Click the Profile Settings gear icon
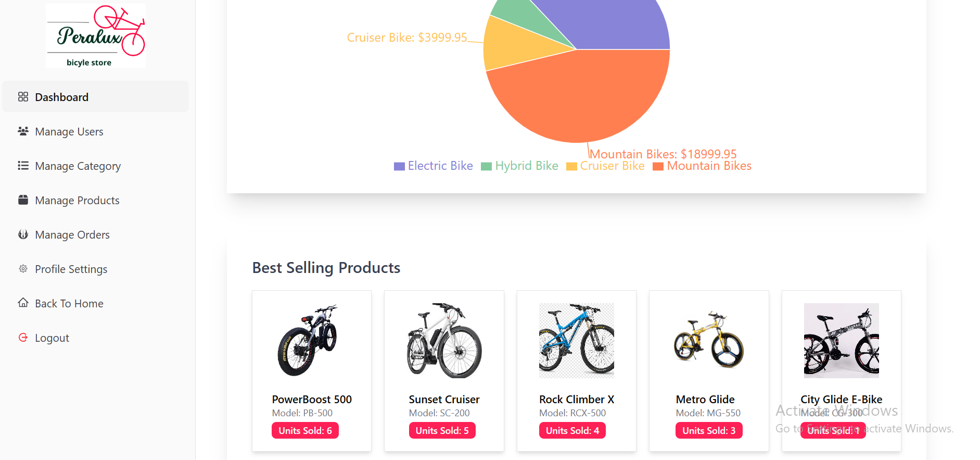This screenshot has height=460, width=980. click(x=23, y=269)
